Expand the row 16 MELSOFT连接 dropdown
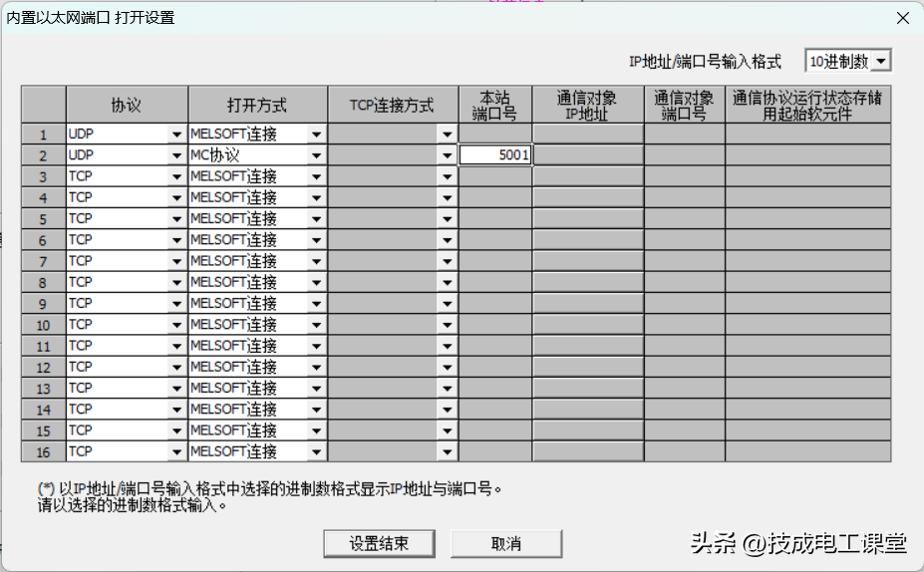The image size is (924, 572). (x=316, y=451)
